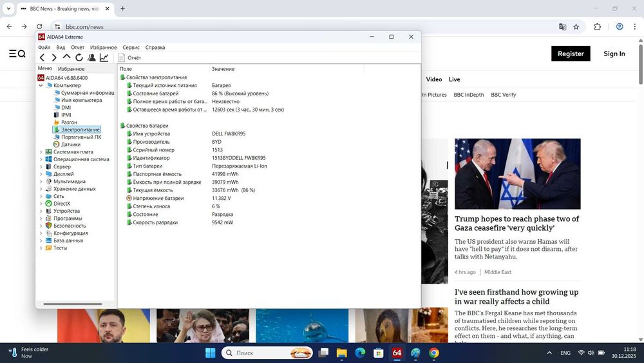Click the Sign In link on BBC
The image size is (644, 363).
(x=614, y=54)
